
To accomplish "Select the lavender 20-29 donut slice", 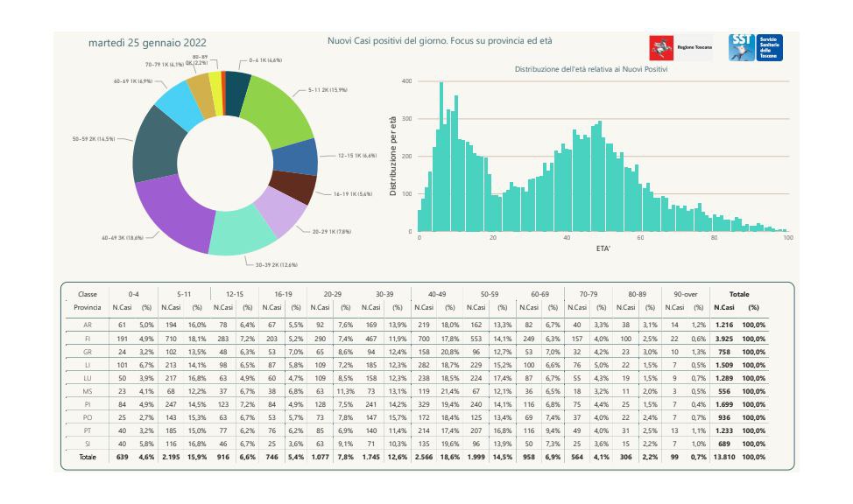I will coord(278,214).
